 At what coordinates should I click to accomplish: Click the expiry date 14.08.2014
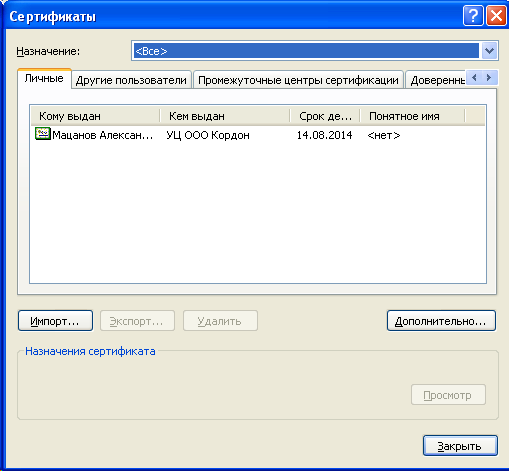click(324, 135)
